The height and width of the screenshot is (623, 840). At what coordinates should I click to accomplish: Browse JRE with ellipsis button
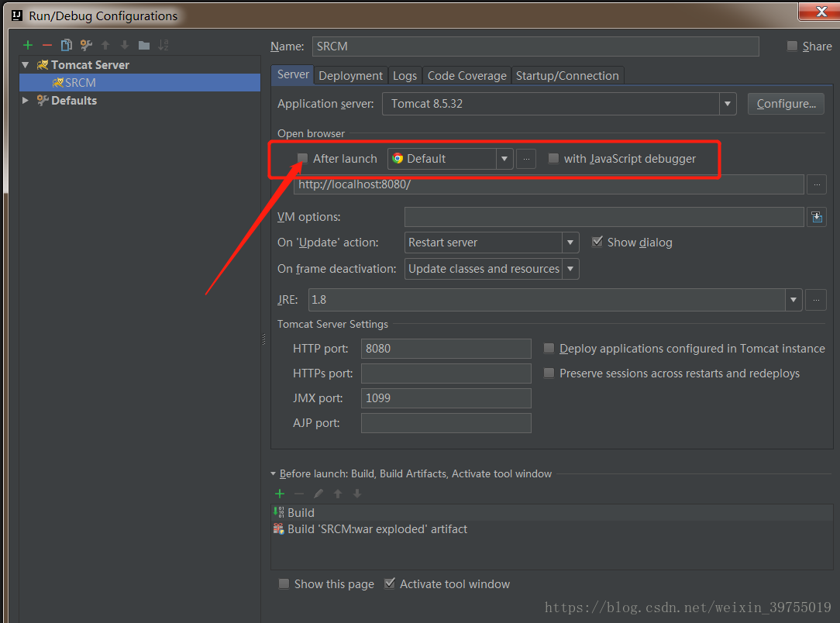tap(816, 300)
